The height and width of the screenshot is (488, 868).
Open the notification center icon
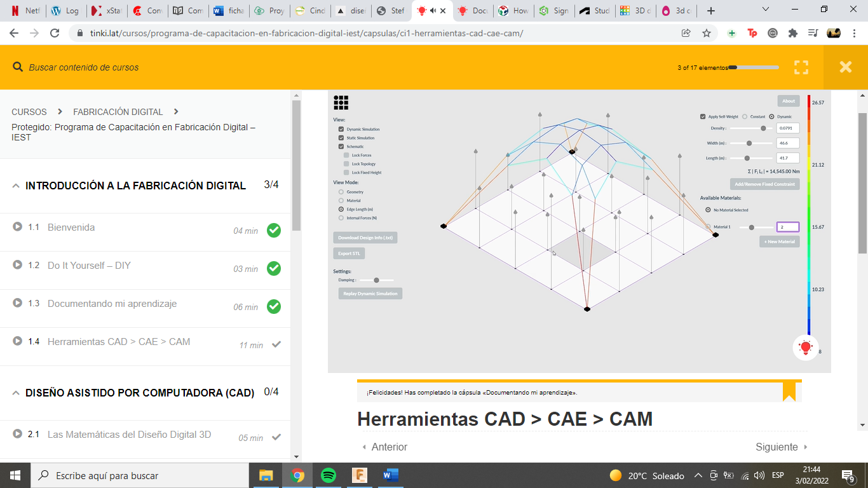click(x=848, y=475)
